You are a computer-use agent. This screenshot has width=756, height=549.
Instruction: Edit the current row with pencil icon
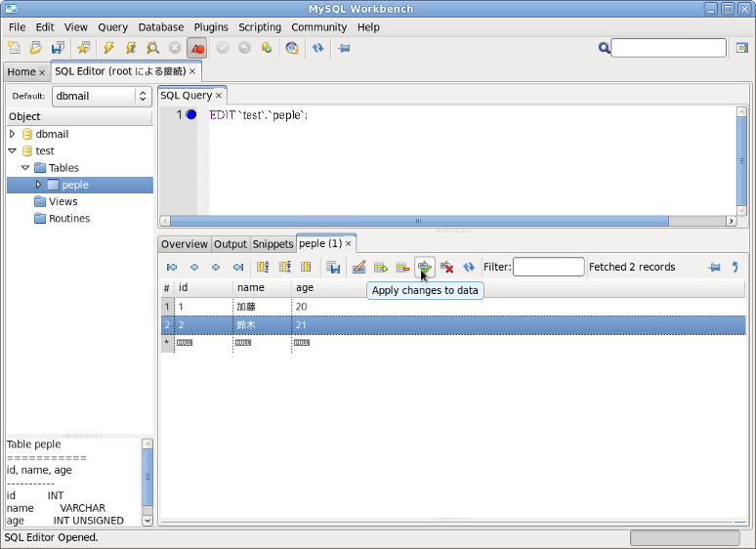pyautogui.click(x=358, y=267)
